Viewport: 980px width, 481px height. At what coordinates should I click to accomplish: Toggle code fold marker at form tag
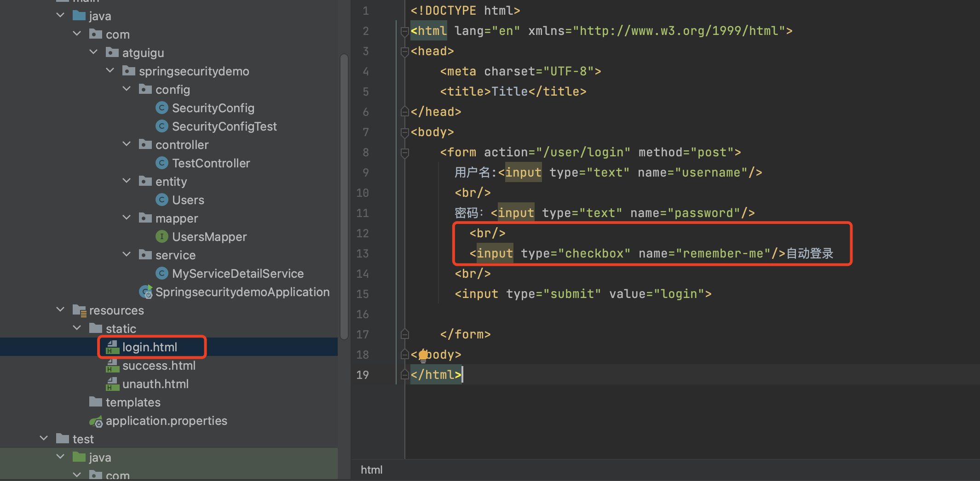[405, 152]
